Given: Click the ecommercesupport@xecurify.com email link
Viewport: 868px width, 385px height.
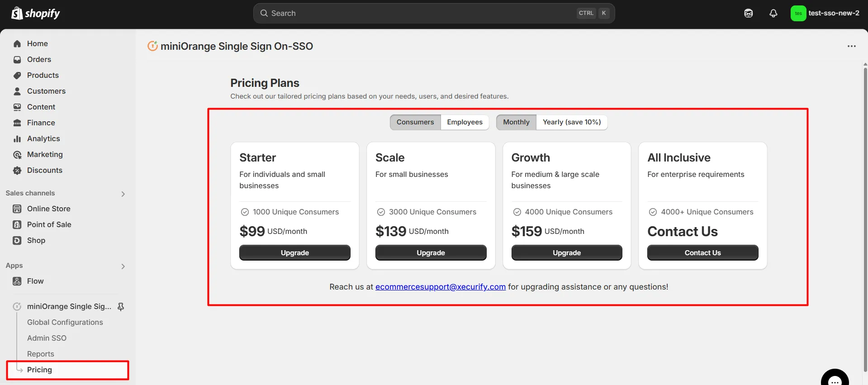Looking at the screenshot, I should click(441, 287).
